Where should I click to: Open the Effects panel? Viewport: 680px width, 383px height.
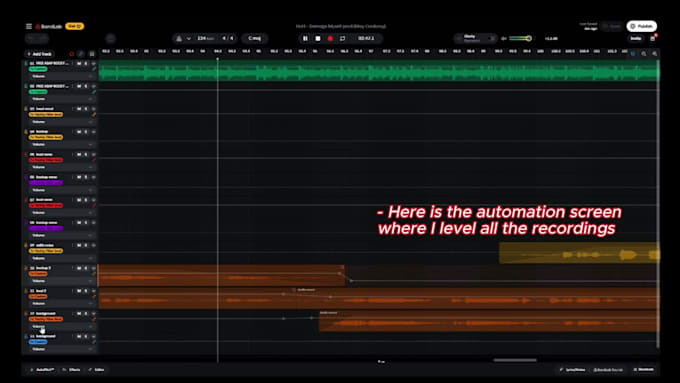click(72, 370)
